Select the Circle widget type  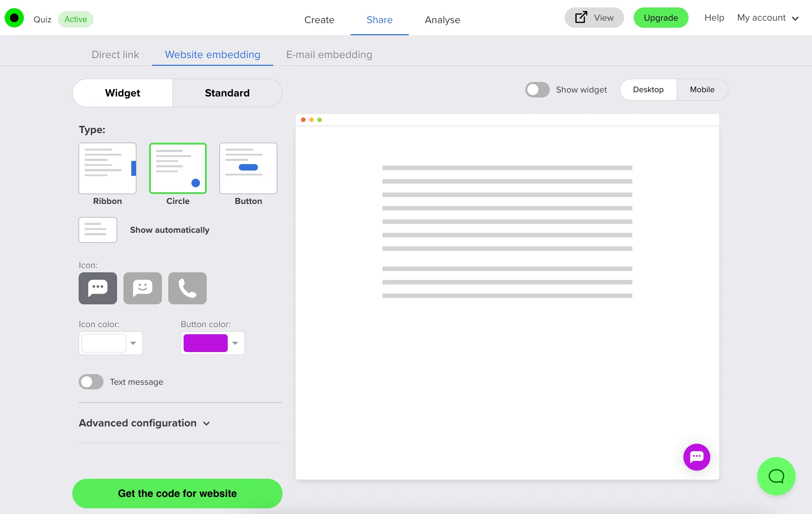(178, 168)
